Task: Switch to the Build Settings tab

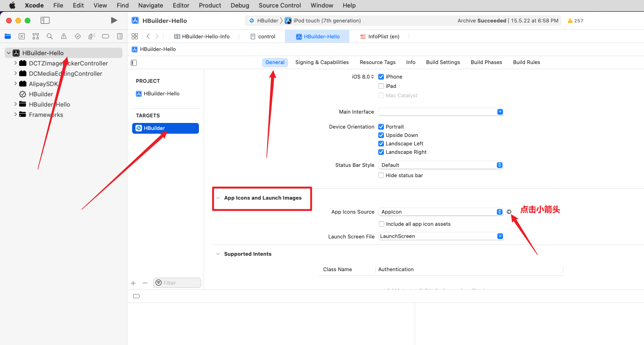Action: [443, 62]
